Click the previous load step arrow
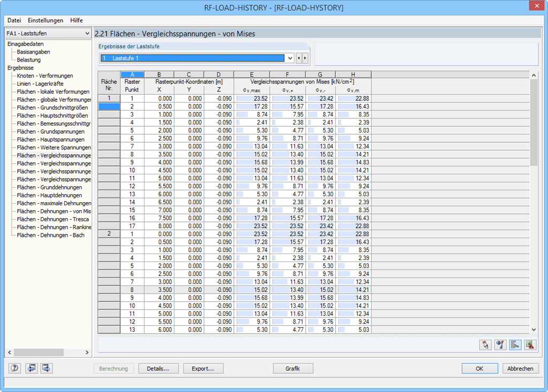The height and width of the screenshot is (392, 548). (x=299, y=58)
